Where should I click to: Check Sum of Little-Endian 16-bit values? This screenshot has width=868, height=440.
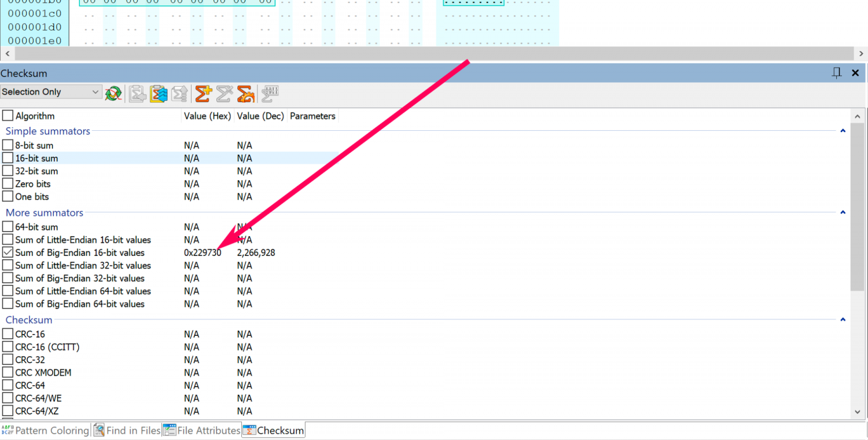[8, 240]
